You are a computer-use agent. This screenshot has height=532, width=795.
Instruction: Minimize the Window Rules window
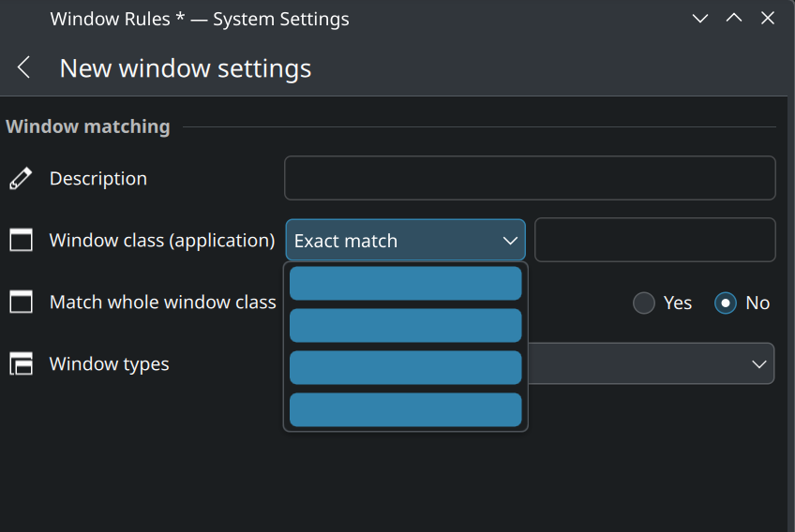click(x=700, y=19)
